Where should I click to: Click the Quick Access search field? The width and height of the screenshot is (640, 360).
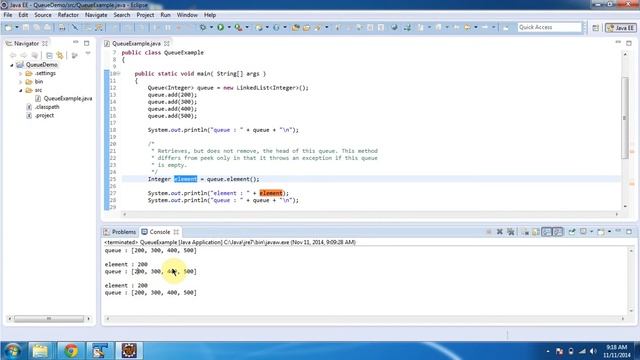point(549,27)
